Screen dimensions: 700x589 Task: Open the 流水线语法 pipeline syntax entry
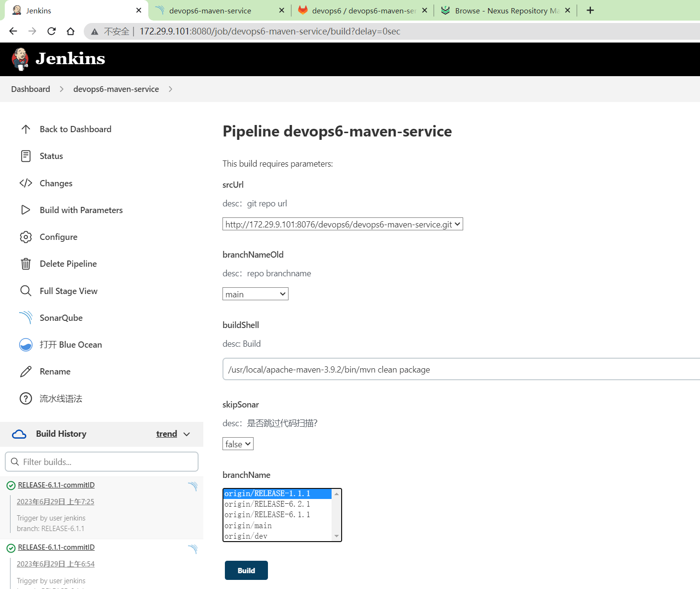[61, 398]
